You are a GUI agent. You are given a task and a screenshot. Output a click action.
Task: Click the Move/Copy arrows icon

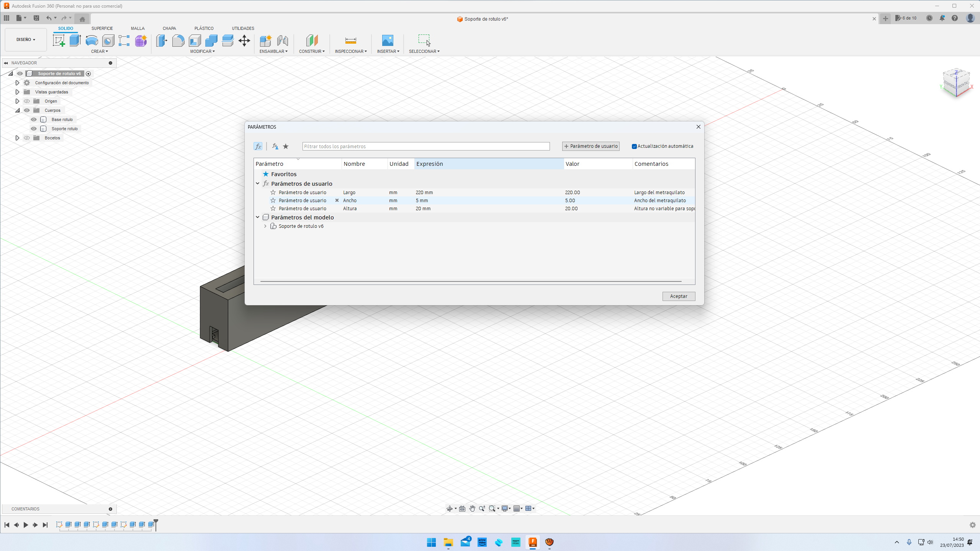click(x=244, y=40)
